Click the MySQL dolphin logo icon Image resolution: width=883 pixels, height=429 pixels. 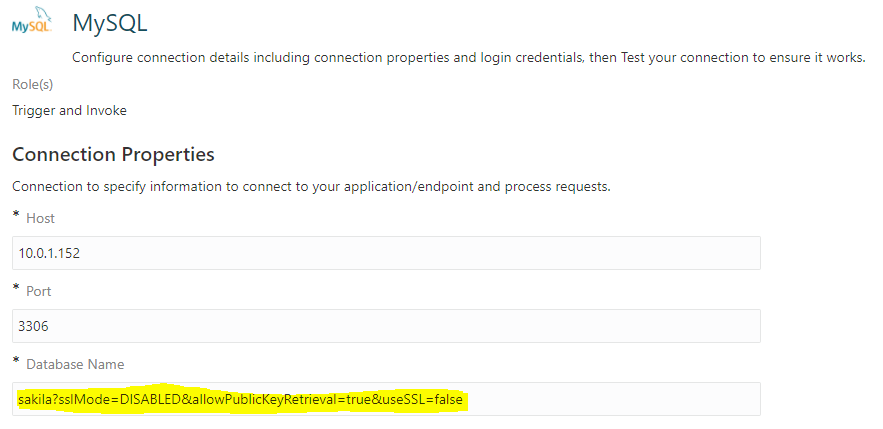click(32, 20)
